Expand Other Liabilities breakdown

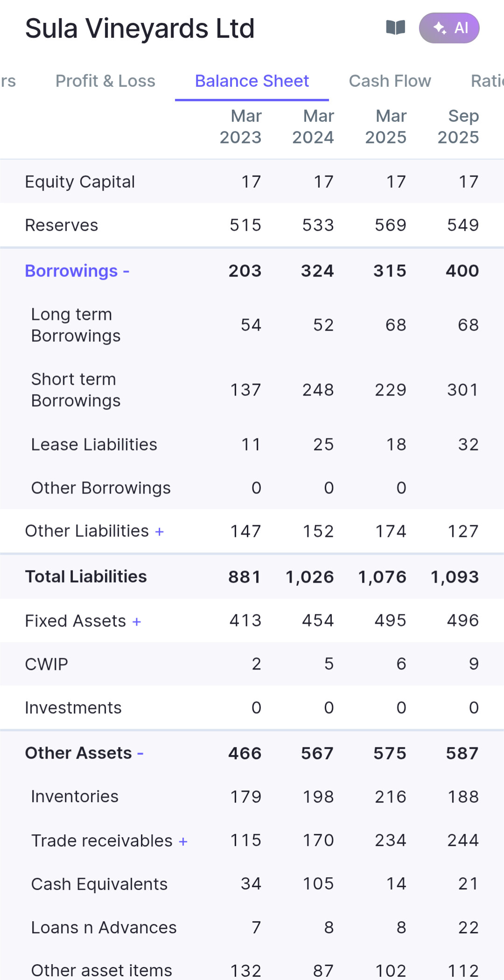[x=159, y=532]
